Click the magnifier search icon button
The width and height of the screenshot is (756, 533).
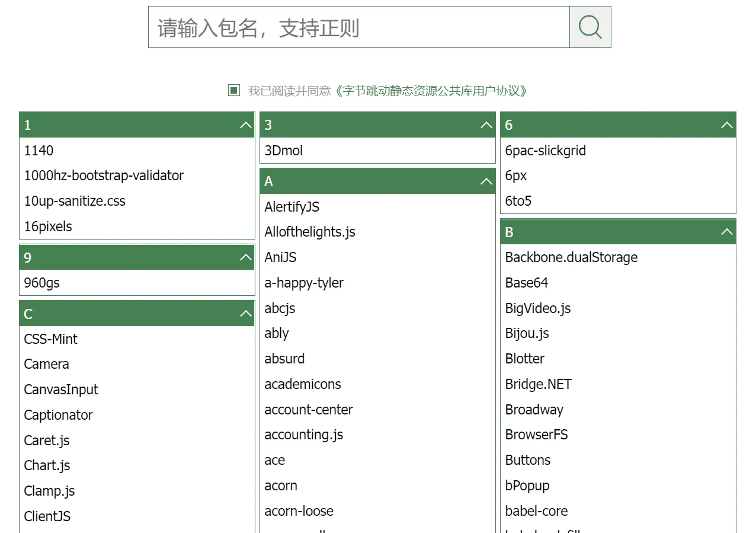pos(590,27)
